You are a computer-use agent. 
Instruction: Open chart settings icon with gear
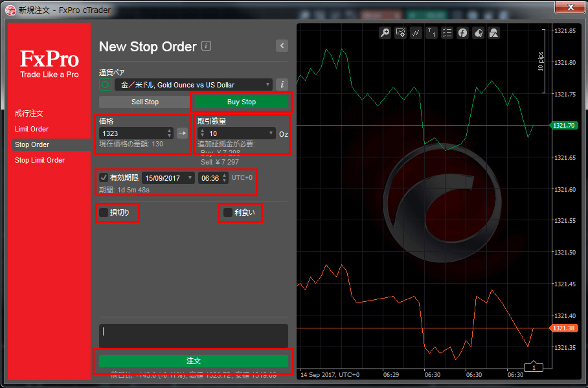click(x=400, y=33)
